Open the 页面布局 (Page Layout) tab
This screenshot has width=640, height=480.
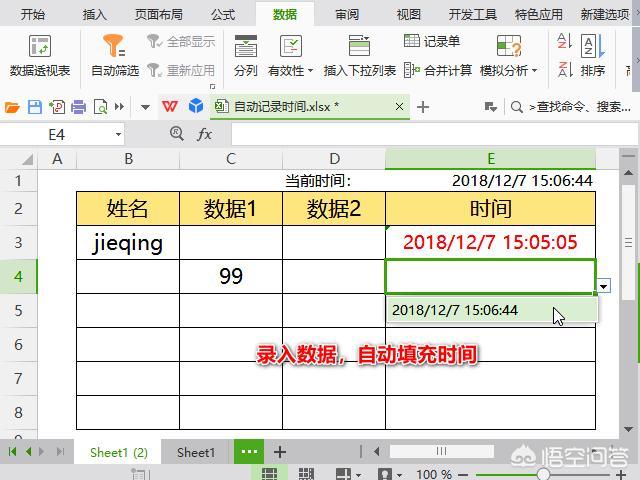pyautogui.click(x=159, y=15)
